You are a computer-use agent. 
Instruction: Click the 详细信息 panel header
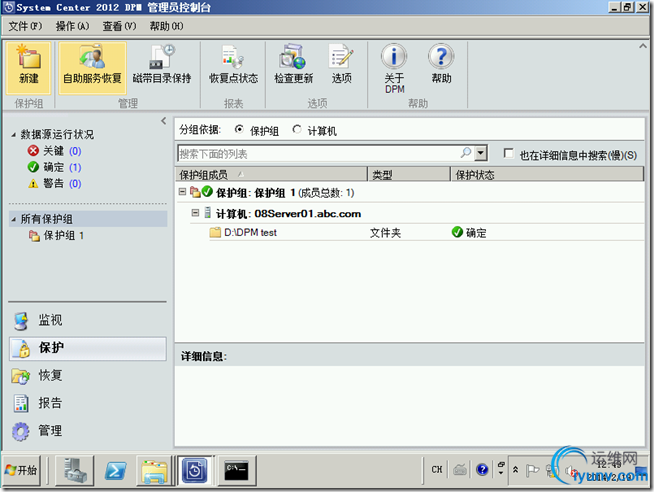click(410, 356)
